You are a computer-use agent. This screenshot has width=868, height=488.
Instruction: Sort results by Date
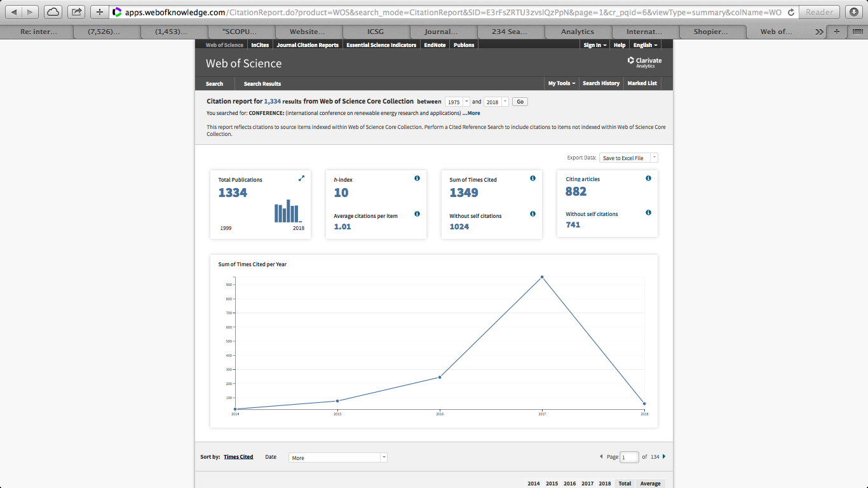[271, 457]
